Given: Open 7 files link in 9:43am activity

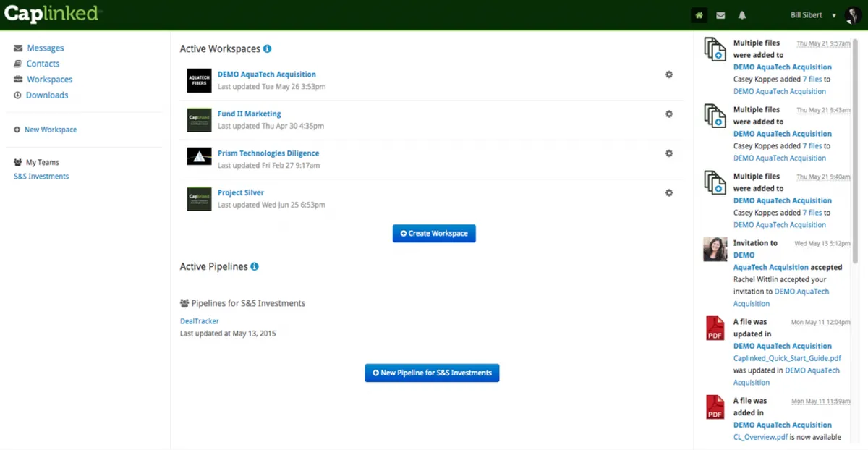Looking at the screenshot, I should point(812,146).
